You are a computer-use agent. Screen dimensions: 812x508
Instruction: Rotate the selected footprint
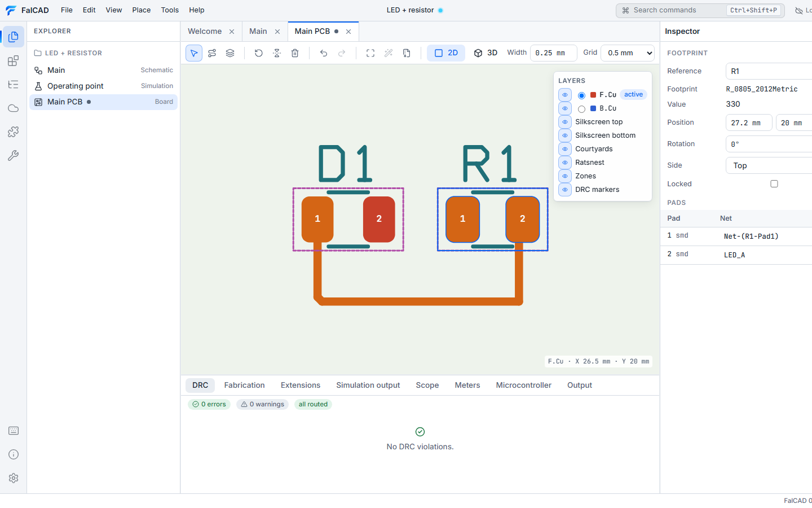(x=259, y=53)
